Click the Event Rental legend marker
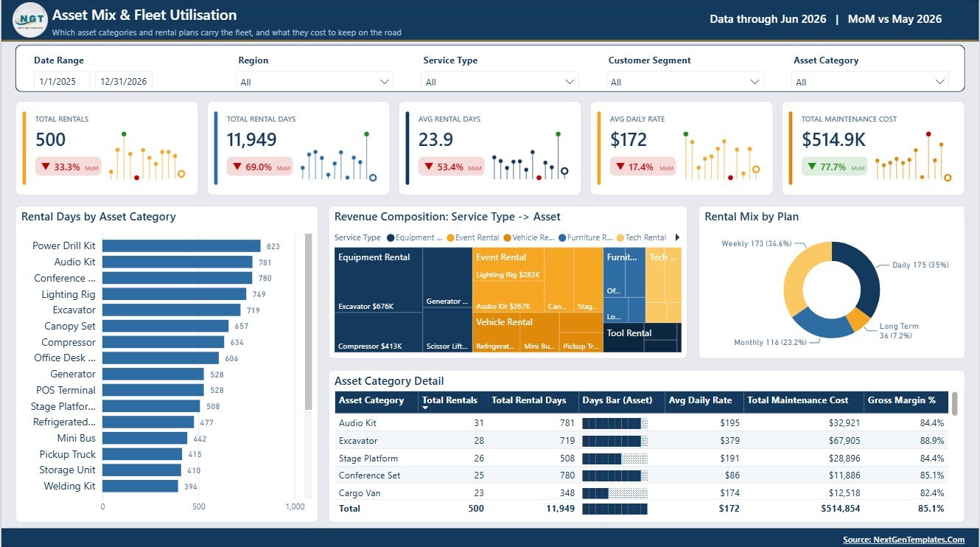Viewport: 980px width, 547px height. (x=451, y=237)
